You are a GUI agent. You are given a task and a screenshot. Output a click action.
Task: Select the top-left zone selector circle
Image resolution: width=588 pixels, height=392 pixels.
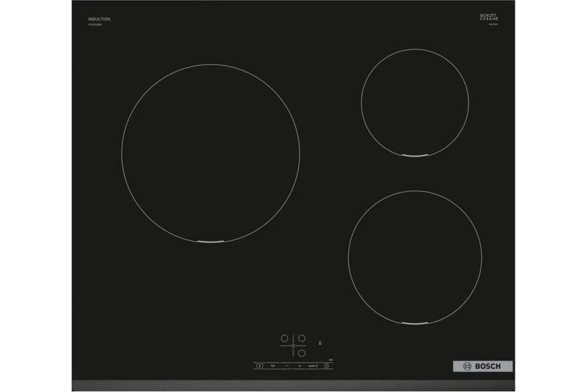pos(285,338)
